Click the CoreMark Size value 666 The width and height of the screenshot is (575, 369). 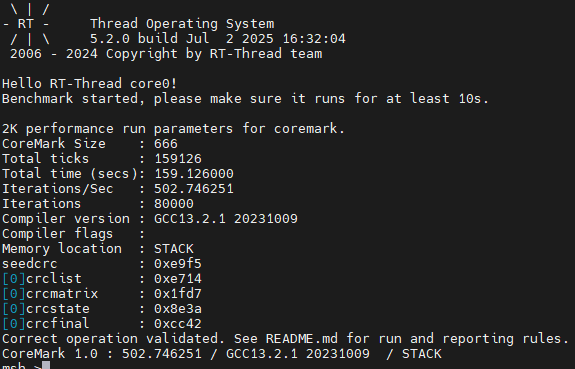coord(166,144)
